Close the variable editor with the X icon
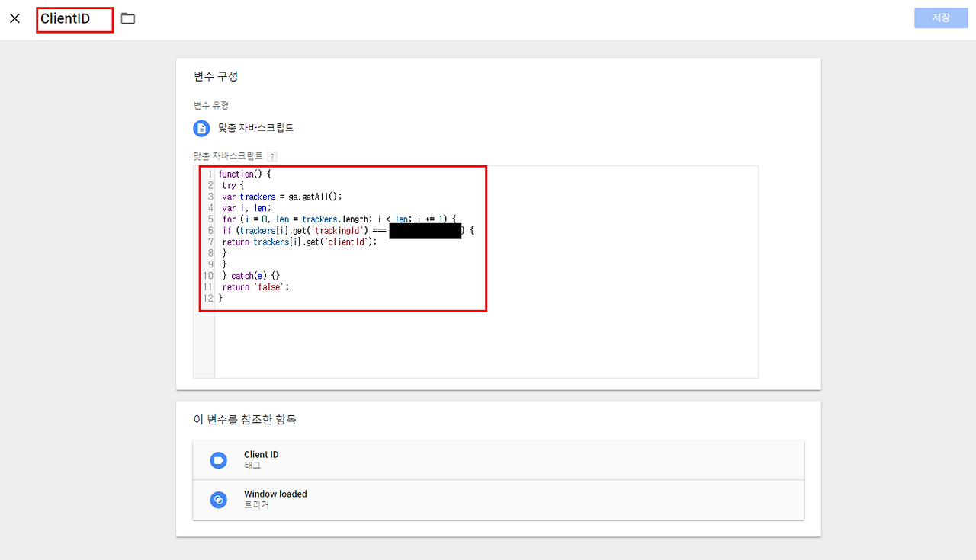This screenshot has height=560, width=976. point(14,18)
